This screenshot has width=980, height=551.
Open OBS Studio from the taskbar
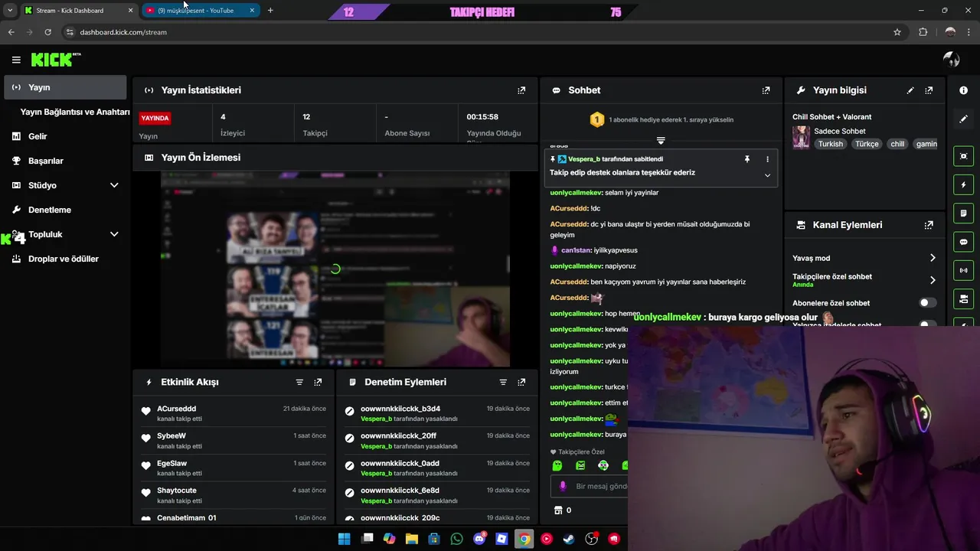591,539
